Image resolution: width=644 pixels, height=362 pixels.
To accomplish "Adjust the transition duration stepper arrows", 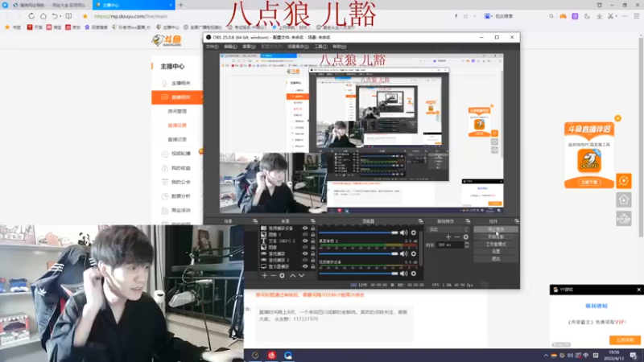I will (x=467, y=245).
